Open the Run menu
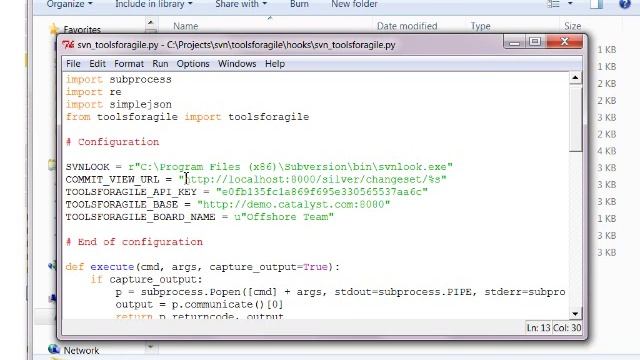The height and width of the screenshot is (360, 640). point(160,64)
